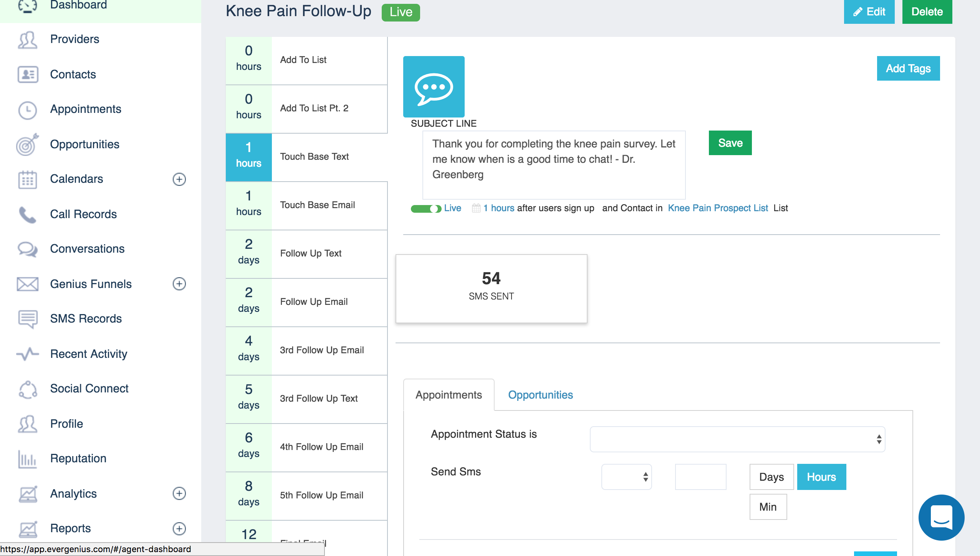Click the SMS speech bubble icon tile
This screenshot has height=556, width=980.
pos(434,87)
